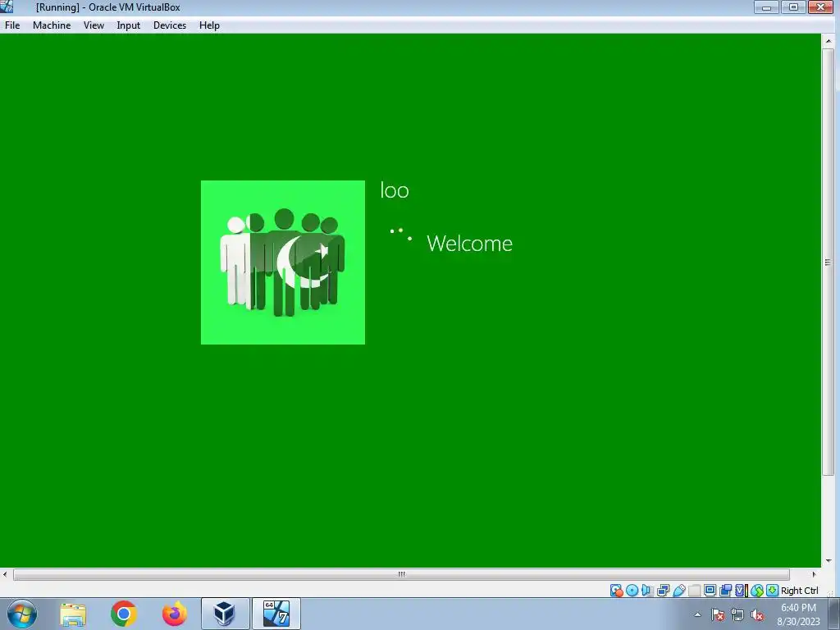
Task: Select the running Windows 7 VM taskbar button
Action: coord(276,614)
